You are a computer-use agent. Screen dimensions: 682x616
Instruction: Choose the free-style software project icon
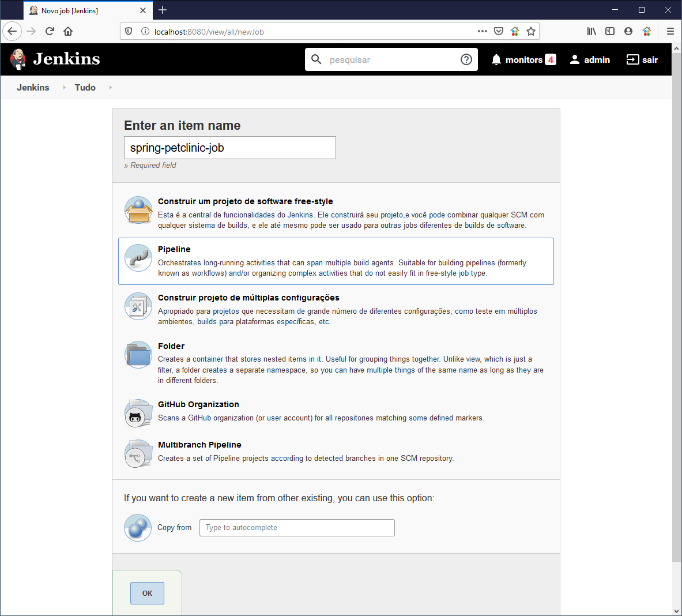coord(138,210)
